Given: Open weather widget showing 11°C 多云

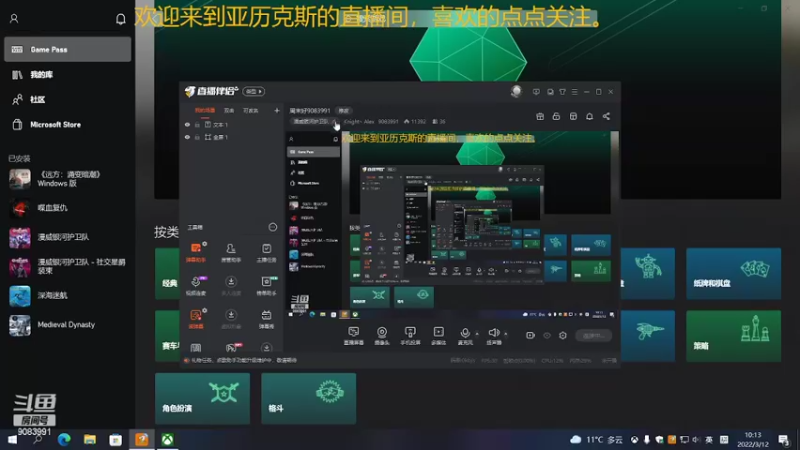Looking at the screenshot, I should pyautogui.click(x=596, y=440).
